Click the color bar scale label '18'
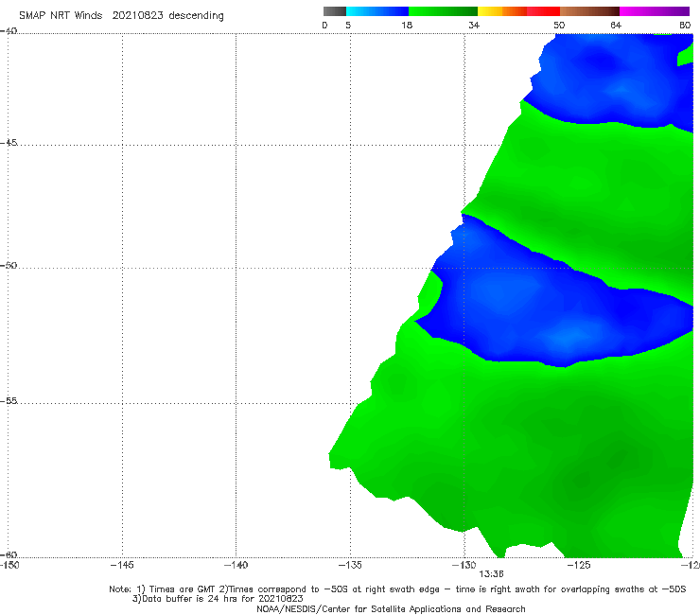Screen dimensions: 700x615 [x=407, y=25]
